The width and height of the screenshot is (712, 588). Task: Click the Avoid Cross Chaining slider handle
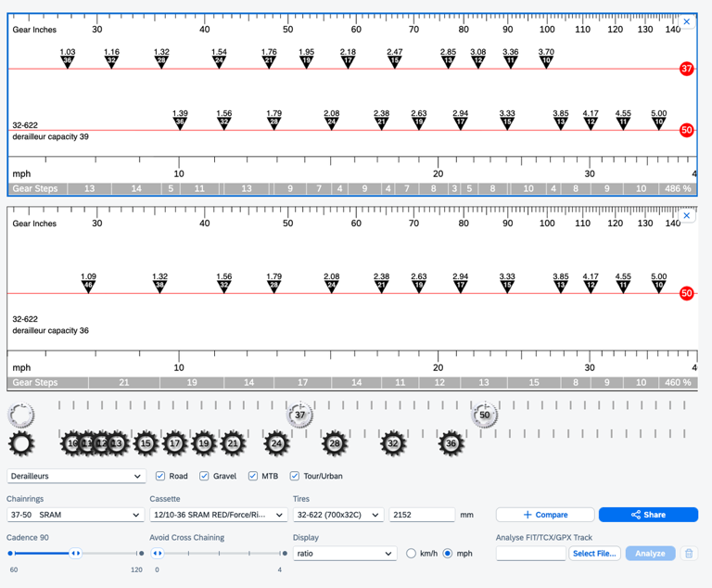pyautogui.click(x=157, y=554)
